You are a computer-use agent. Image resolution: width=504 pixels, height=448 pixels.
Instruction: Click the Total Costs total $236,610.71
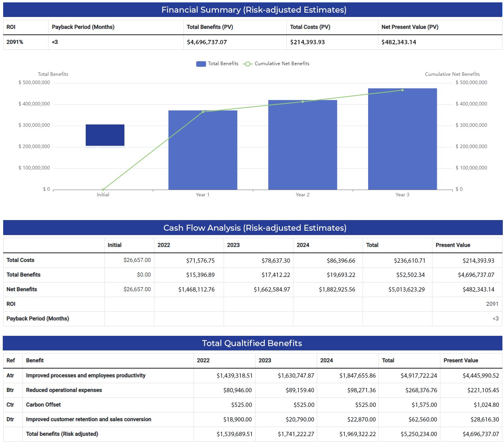point(410,261)
